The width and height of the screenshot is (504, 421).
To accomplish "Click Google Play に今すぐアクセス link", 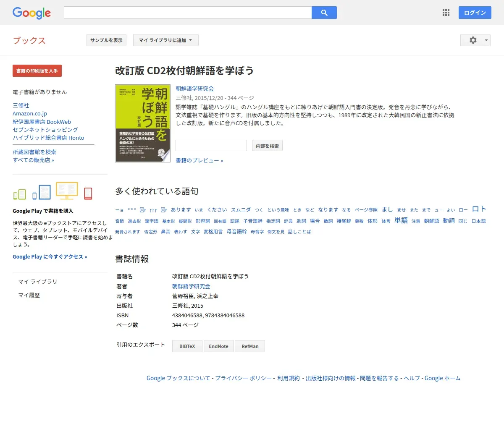I will pos(50,256).
